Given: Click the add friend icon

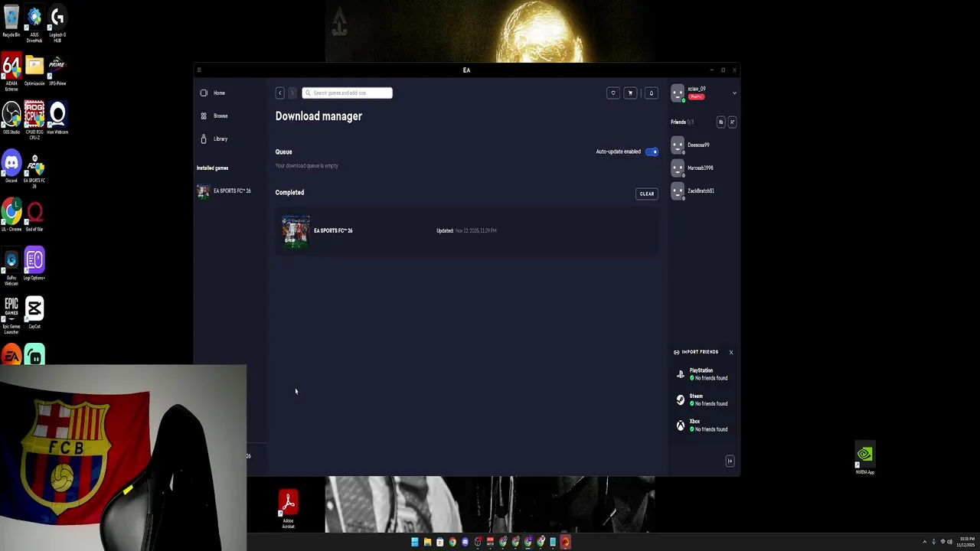Looking at the screenshot, I should pyautogui.click(x=732, y=122).
